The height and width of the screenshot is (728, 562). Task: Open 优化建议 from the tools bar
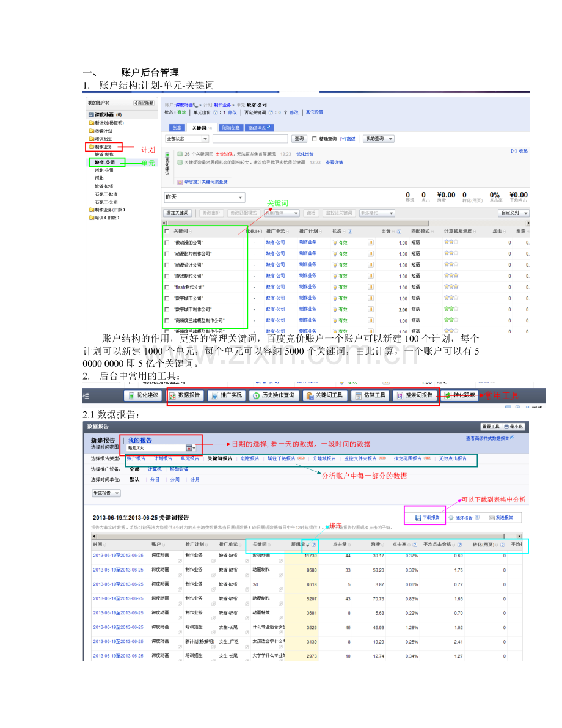click(x=143, y=395)
